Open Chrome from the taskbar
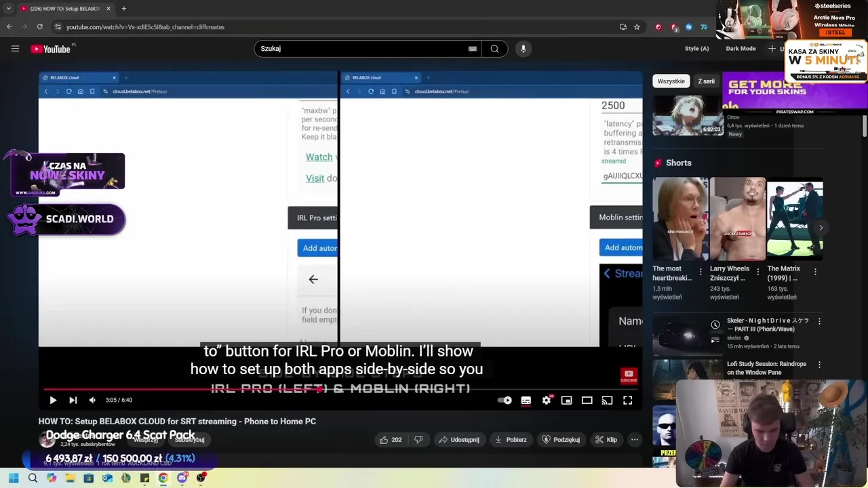Screen dimensions: 868x488 pyautogui.click(x=163, y=478)
